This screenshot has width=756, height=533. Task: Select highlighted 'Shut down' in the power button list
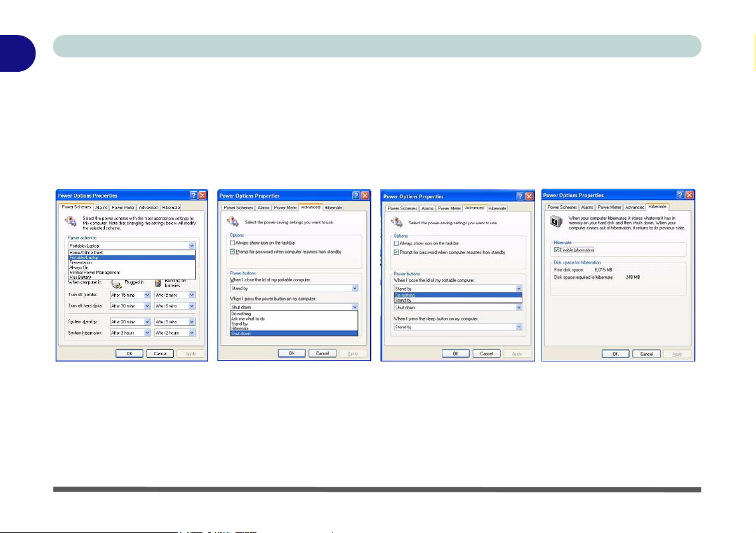tap(294, 334)
